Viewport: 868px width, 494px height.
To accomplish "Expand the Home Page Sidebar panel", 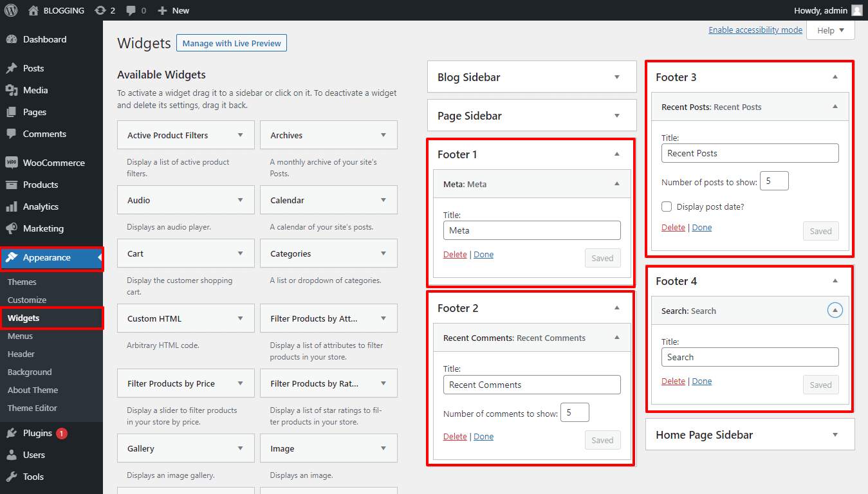I will pyautogui.click(x=835, y=435).
